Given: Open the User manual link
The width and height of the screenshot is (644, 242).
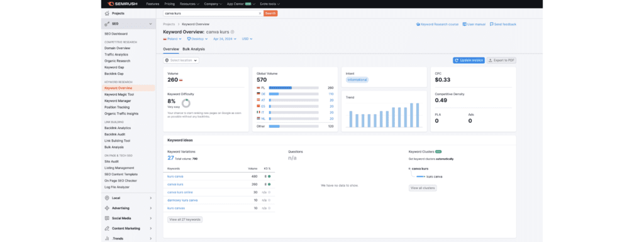Looking at the screenshot, I should pyautogui.click(x=474, y=25).
